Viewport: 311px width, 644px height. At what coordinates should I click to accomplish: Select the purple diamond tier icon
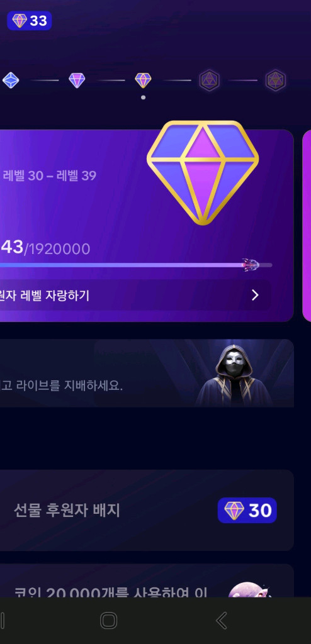click(77, 80)
